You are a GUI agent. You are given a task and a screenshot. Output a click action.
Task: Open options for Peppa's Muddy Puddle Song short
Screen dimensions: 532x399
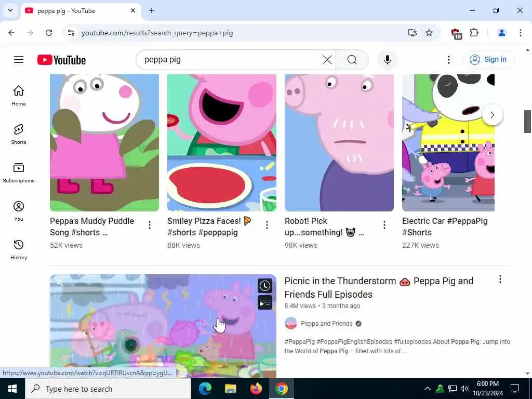tap(149, 224)
